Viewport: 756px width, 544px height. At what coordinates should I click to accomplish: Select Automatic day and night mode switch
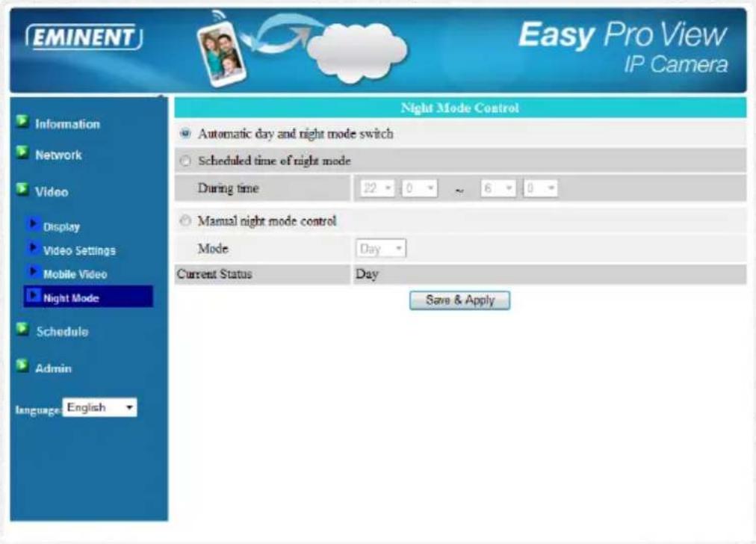tap(185, 133)
